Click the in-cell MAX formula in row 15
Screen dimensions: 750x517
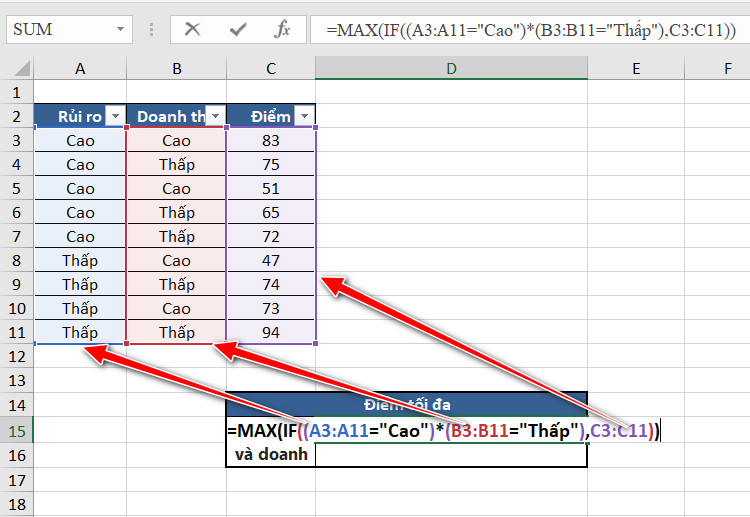[x=443, y=430]
